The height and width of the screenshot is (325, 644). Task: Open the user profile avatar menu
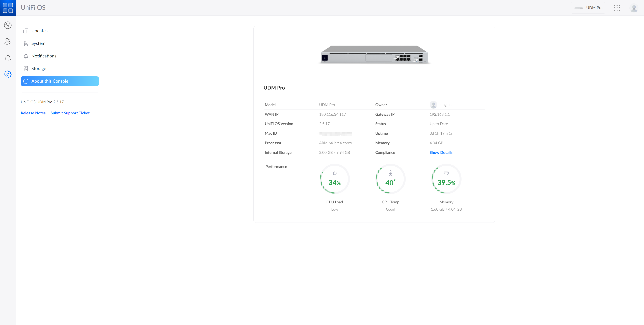coord(634,8)
